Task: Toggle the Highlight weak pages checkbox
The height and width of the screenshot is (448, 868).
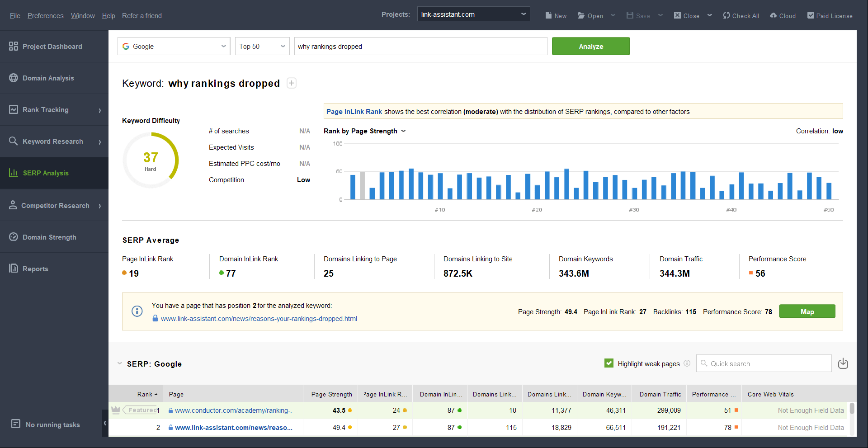Action: (x=609, y=363)
